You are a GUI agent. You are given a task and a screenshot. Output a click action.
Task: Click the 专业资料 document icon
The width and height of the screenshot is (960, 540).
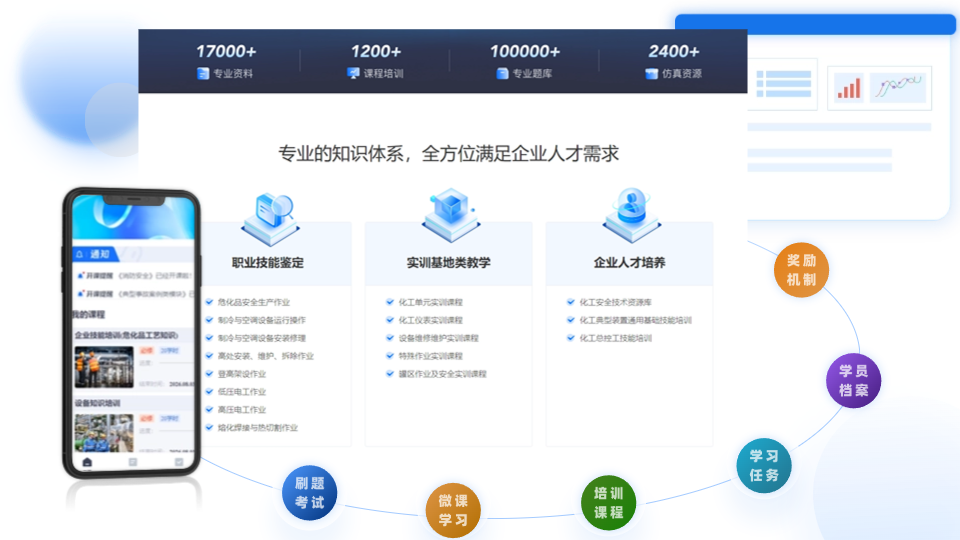[x=203, y=74]
